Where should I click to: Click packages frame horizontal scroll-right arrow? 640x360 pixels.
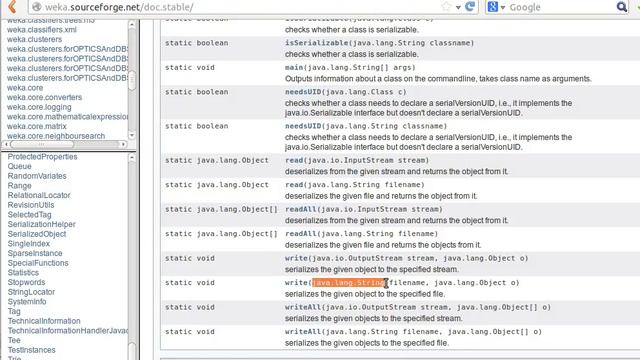pos(123,144)
